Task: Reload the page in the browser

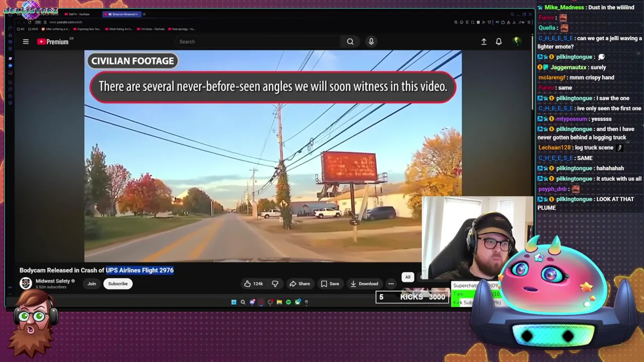Action: [x=30, y=22]
